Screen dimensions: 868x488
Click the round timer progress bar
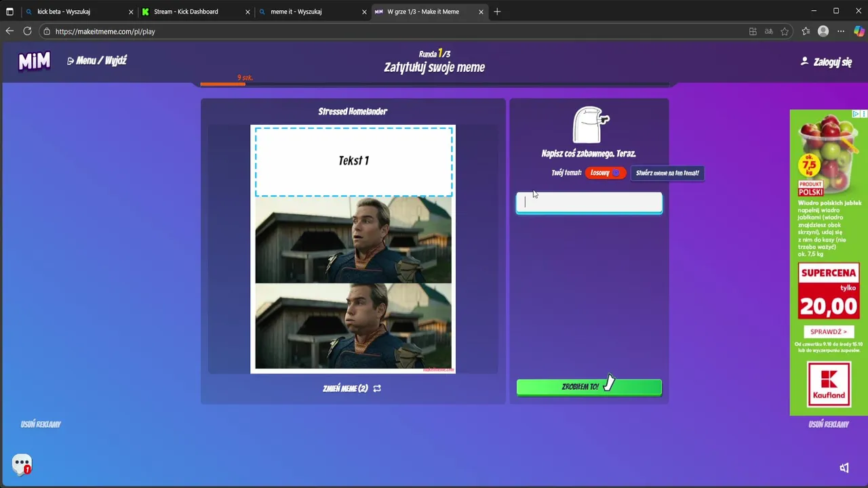click(x=434, y=84)
